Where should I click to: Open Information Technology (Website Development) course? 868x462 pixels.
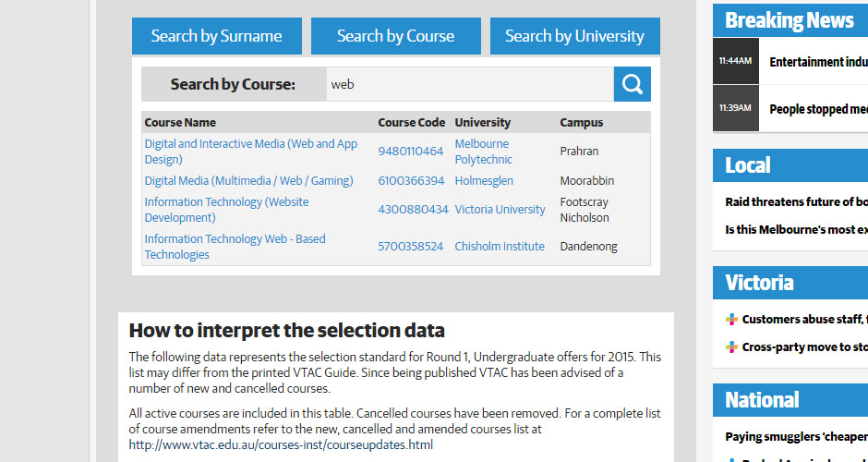click(x=226, y=210)
